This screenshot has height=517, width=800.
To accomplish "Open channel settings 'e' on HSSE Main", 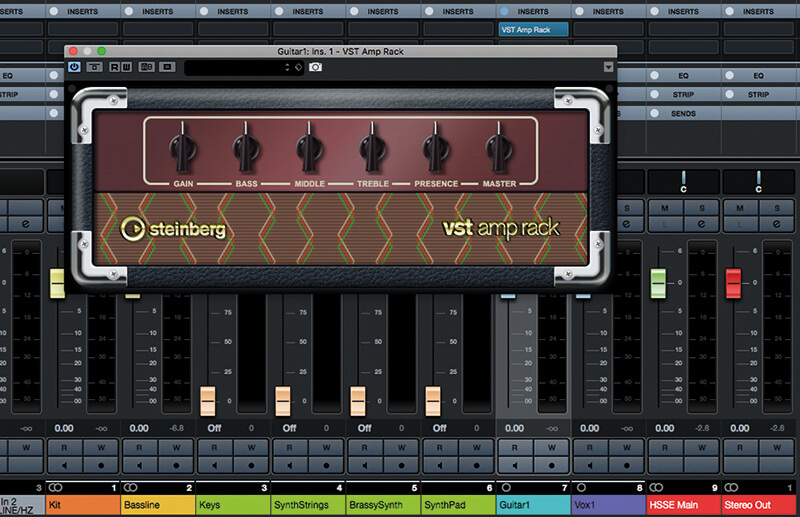I will 702,224.
